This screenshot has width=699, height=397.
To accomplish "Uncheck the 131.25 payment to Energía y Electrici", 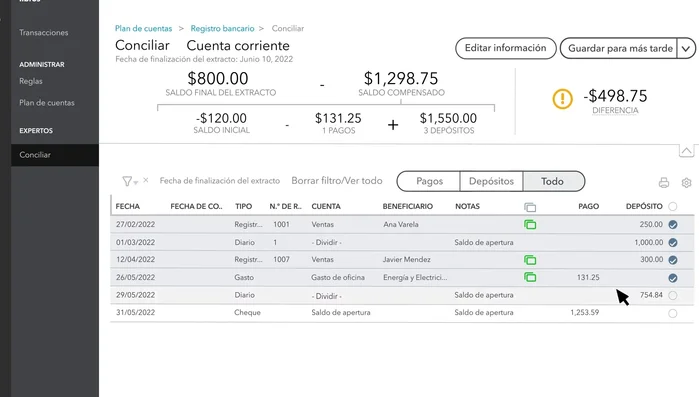I will coord(673,278).
